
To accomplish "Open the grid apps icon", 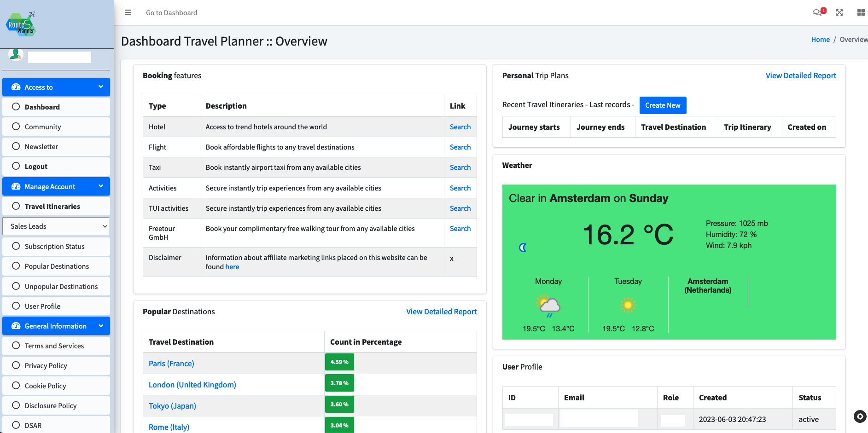I will pyautogui.click(x=861, y=12).
